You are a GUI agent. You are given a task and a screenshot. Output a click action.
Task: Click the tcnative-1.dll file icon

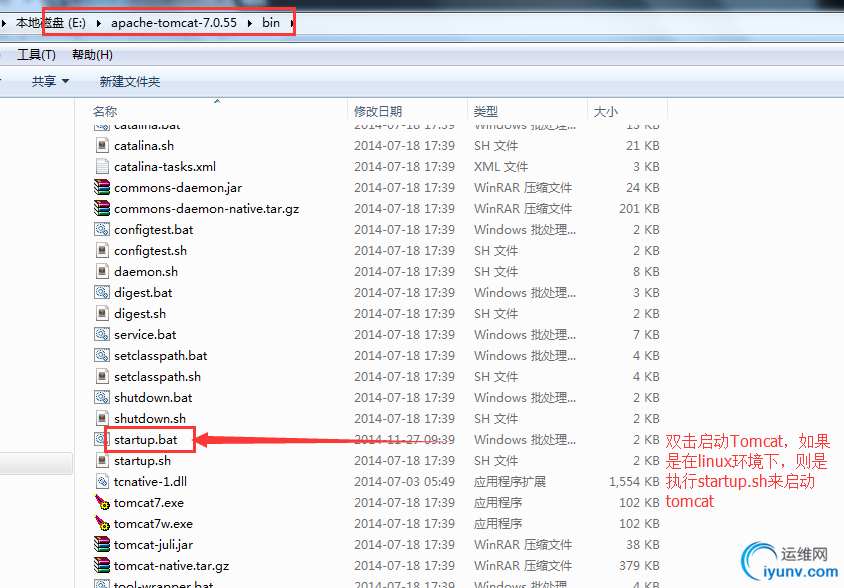pyautogui.click(x=102, y=481)
